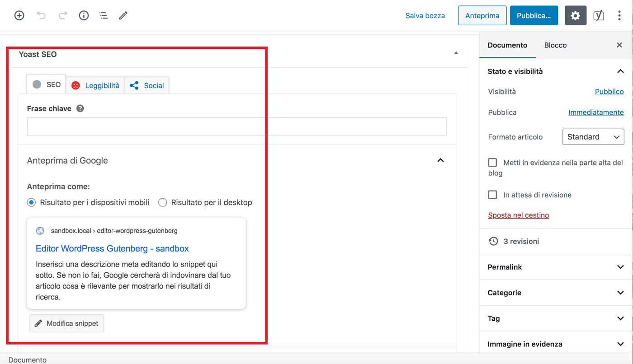Image resolution: width=633 pixels, height=364 pixels.
Task: Open content structure info icon
Action: coord(84,15)
